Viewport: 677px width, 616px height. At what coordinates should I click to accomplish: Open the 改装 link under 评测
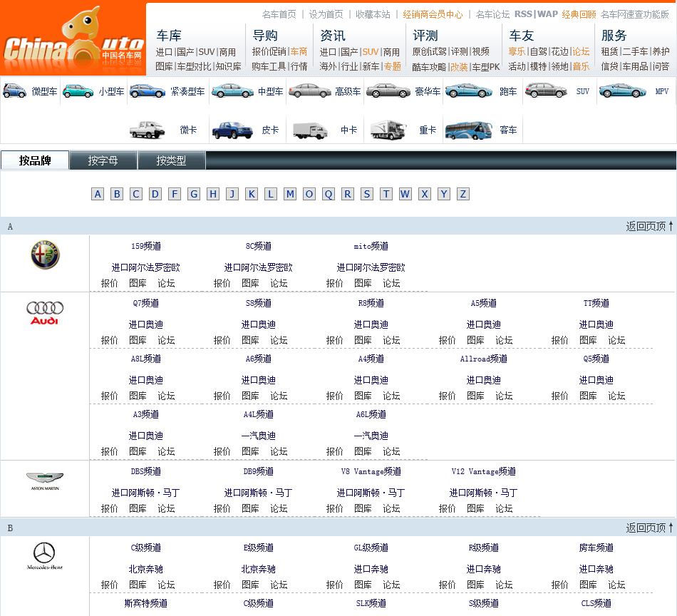click(x=459, y=67)
